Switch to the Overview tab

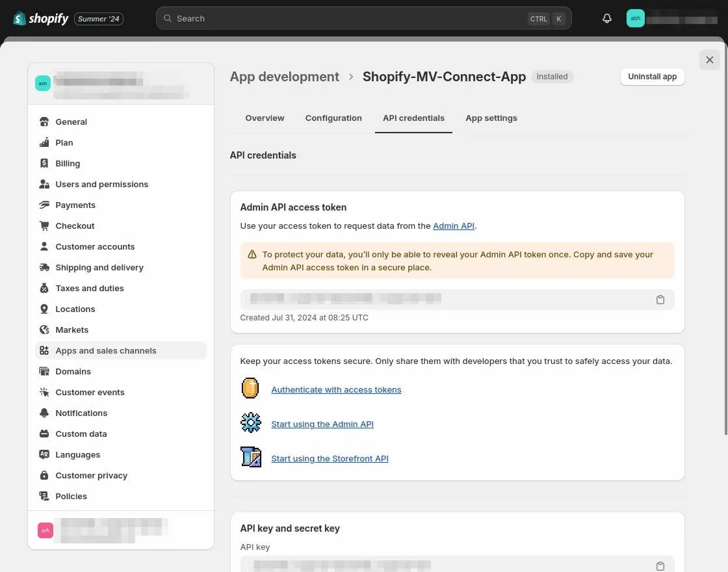coord(265,118)
